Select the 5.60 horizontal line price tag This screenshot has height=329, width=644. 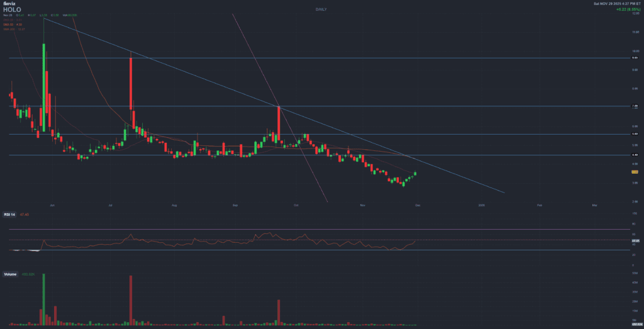[635, 134]
